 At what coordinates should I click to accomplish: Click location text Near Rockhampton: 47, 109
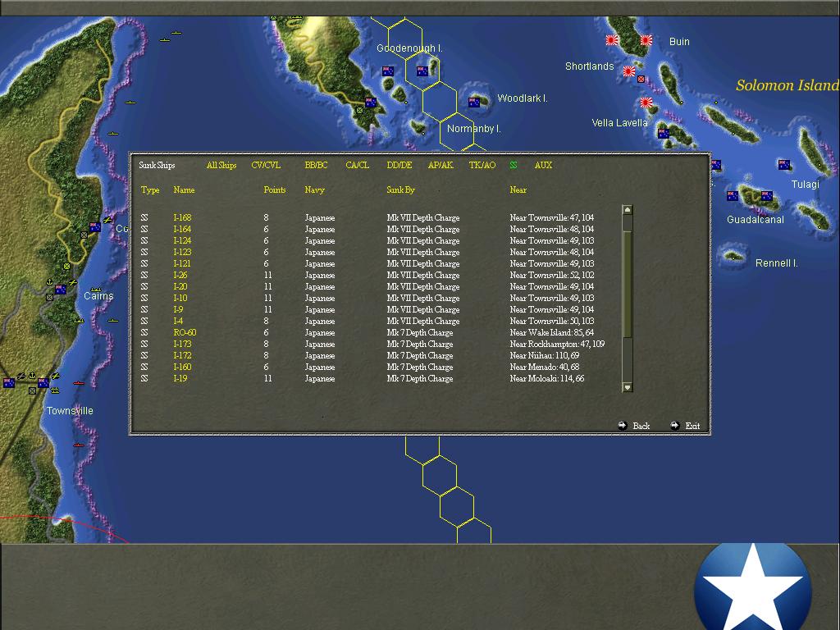point(557,344)
